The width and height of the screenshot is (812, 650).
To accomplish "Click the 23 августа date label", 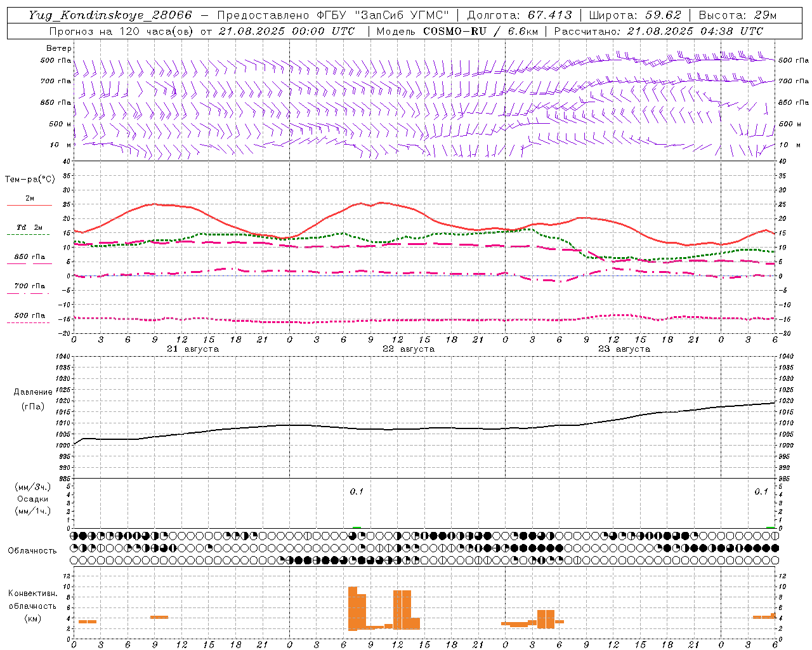I will click(x=624, y=349).
